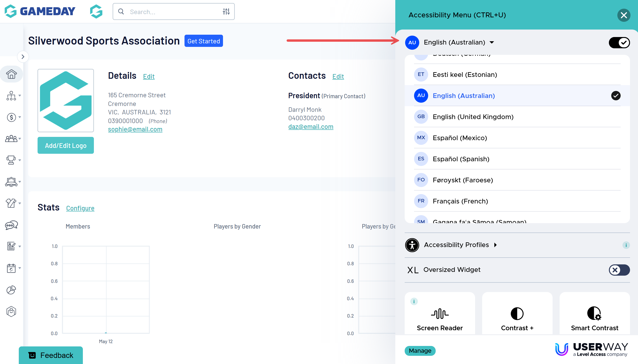This screenshot has width=638, height=364.
Task: Click the home icon in sidebar
Action: (11, 74)
